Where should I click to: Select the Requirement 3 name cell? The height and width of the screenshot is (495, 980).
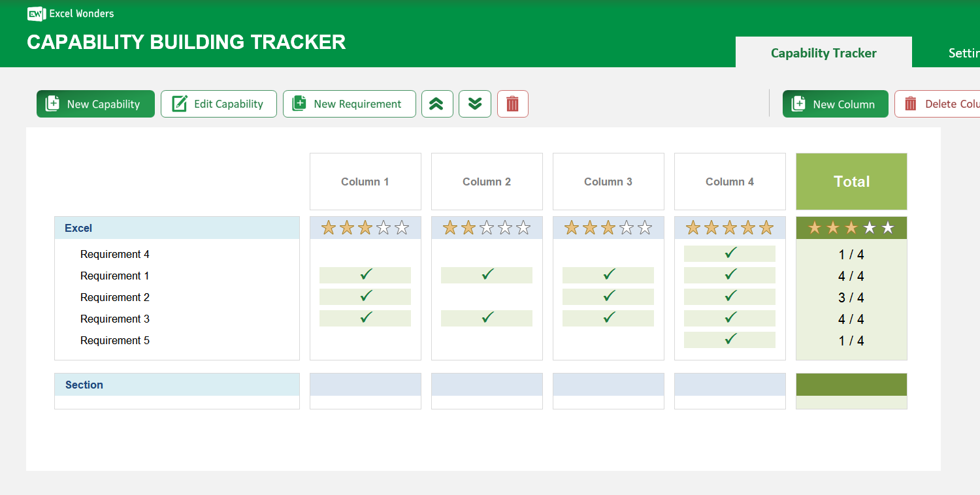(115, 319)
